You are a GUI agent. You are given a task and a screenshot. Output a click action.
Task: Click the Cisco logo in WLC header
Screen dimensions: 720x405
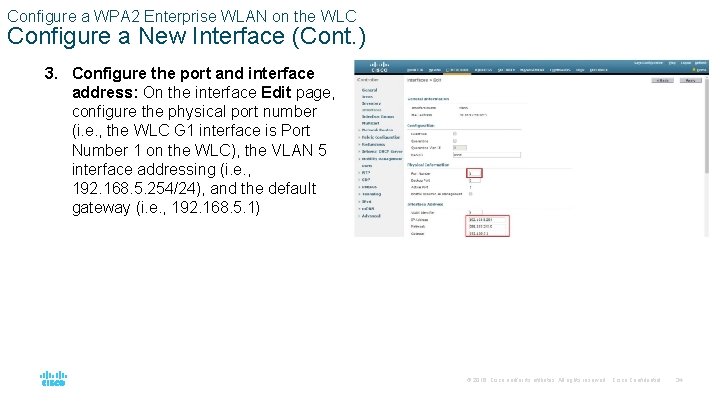(x=379, y=67)
